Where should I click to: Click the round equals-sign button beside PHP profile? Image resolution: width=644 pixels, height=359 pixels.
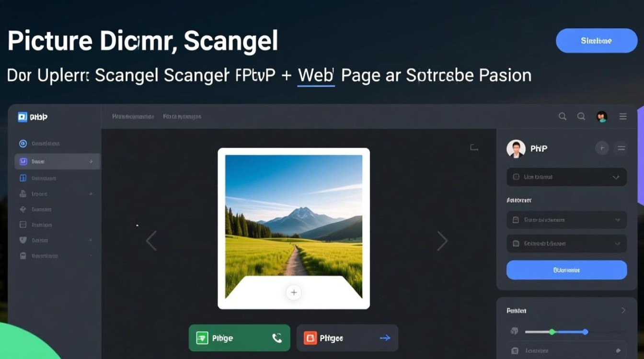point(621,148)
